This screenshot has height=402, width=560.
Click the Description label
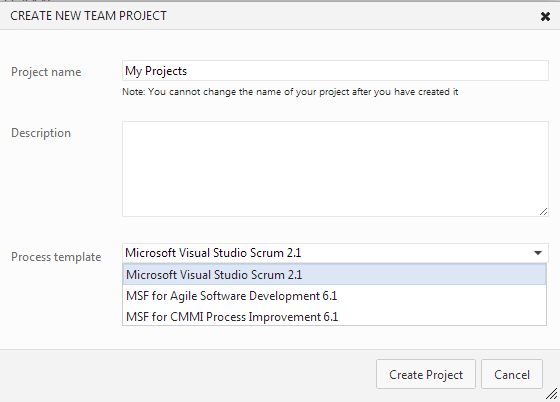41,133
